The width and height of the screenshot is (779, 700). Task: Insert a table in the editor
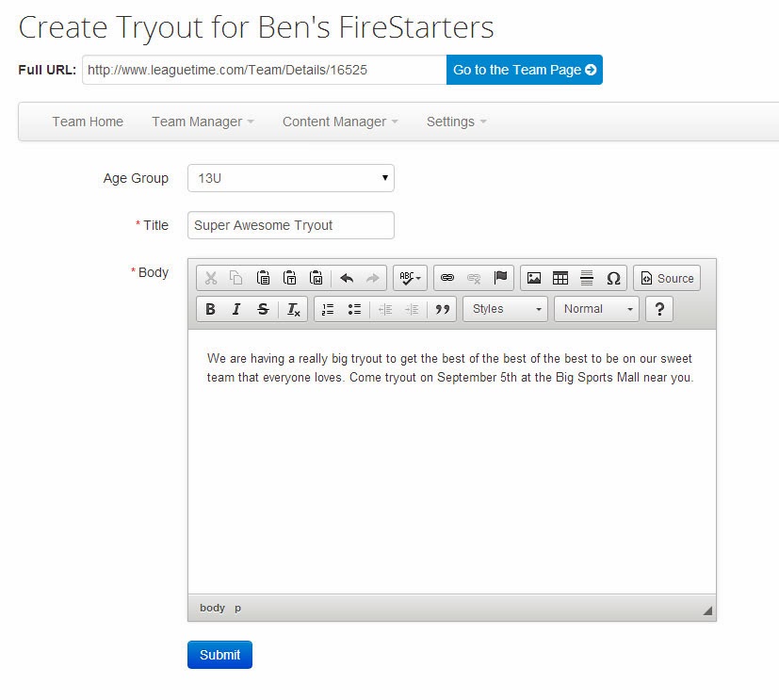[560, 278]
